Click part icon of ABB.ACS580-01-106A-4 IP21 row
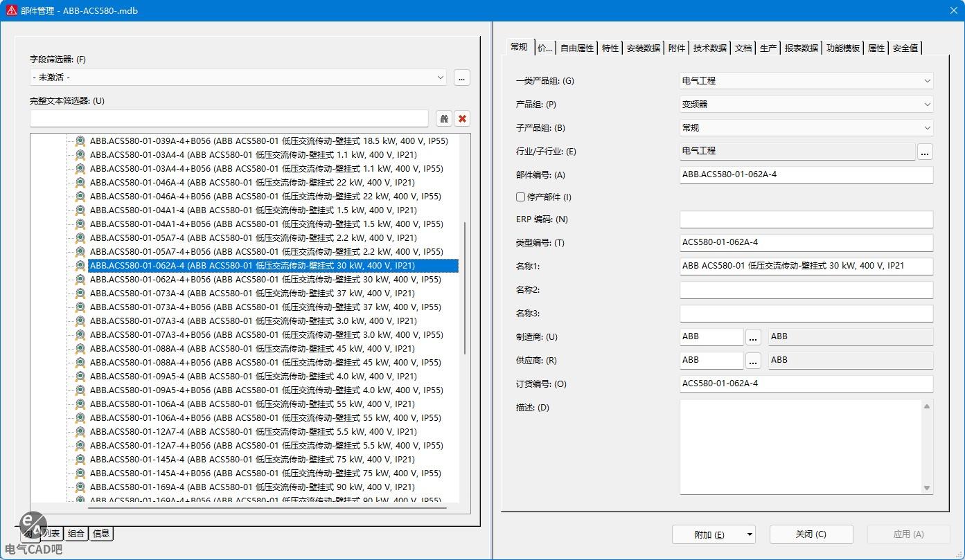965x560 pixels. [x=80, y=404]
